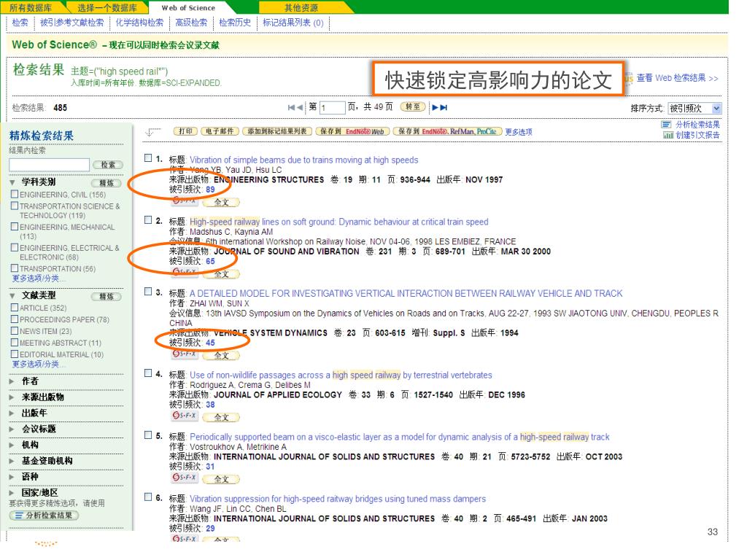Open the analyze results icon link
The height and width of the screenshot is (560, 747).
(x=666, y=125)
